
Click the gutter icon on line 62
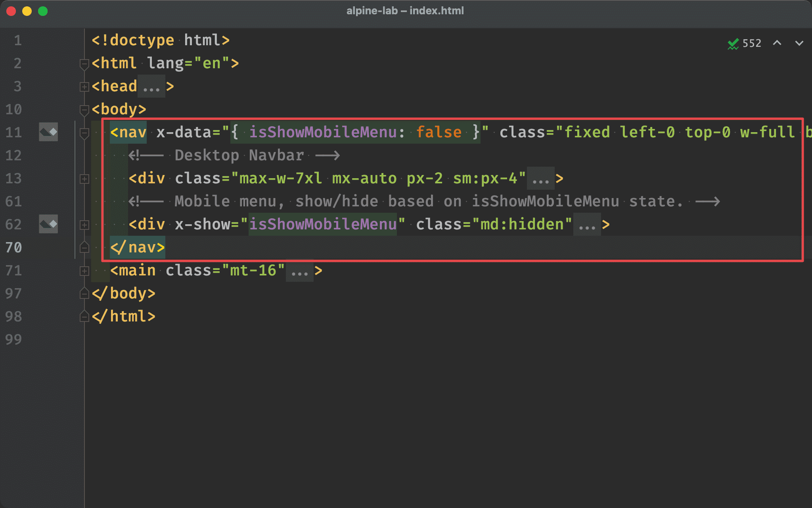48,224
